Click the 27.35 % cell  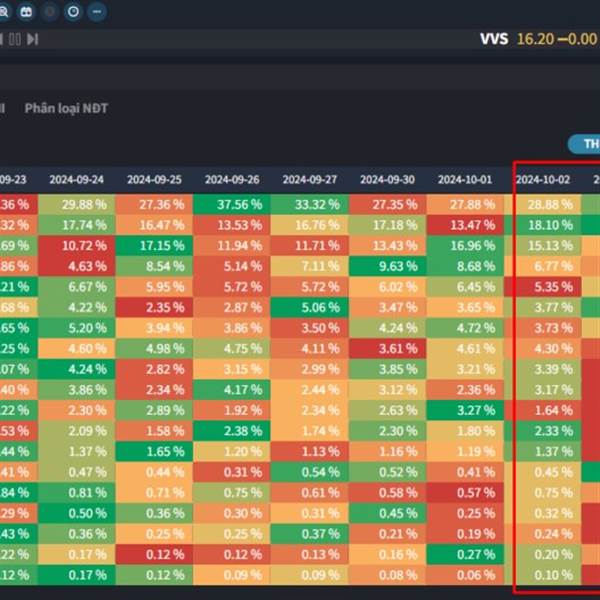coord(387,204)
